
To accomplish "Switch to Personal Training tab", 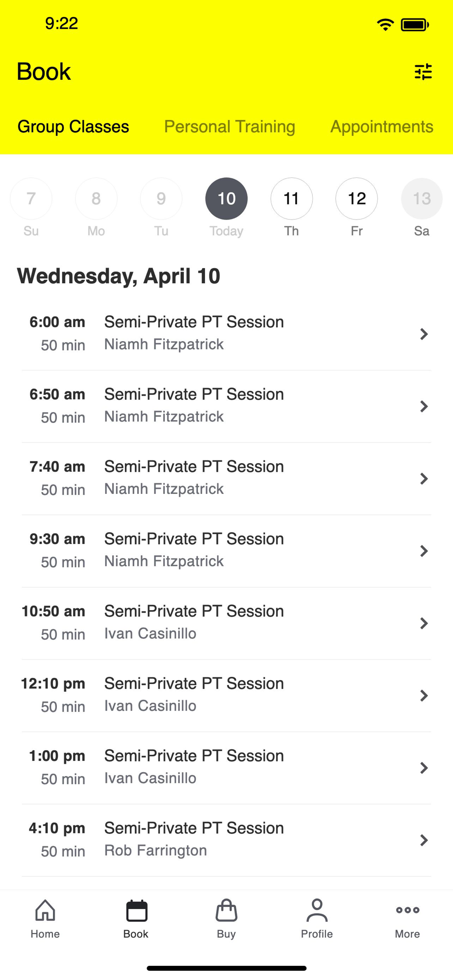I will pyautogui.click(x=229, y=126).
